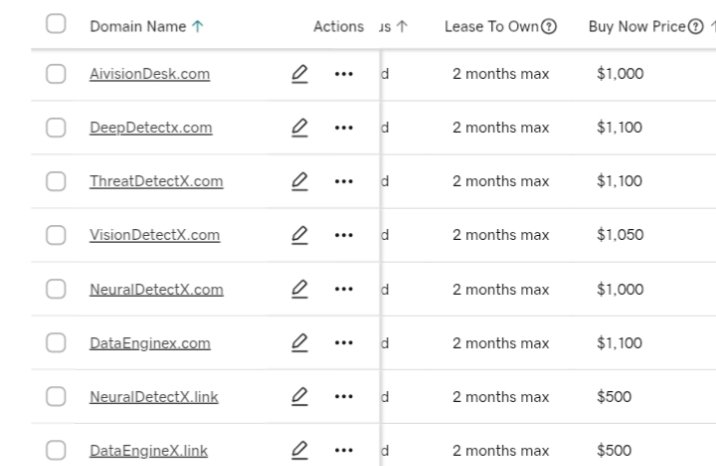Open the ThreatDetectX.com domain link
The image size is (716, 466).
click(157, 182)
